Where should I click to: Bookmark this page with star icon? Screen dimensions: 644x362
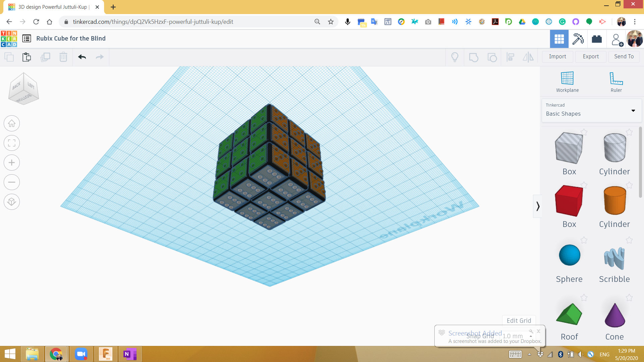331,22
